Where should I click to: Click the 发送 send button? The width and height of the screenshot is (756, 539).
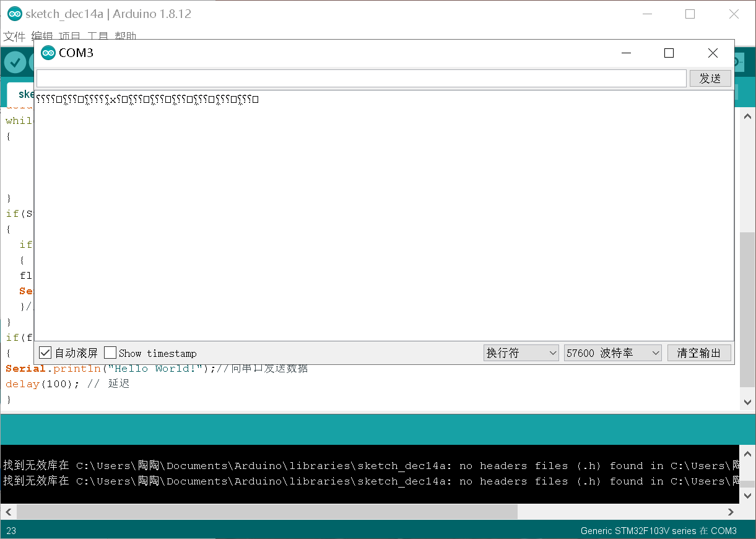point(710,78)
